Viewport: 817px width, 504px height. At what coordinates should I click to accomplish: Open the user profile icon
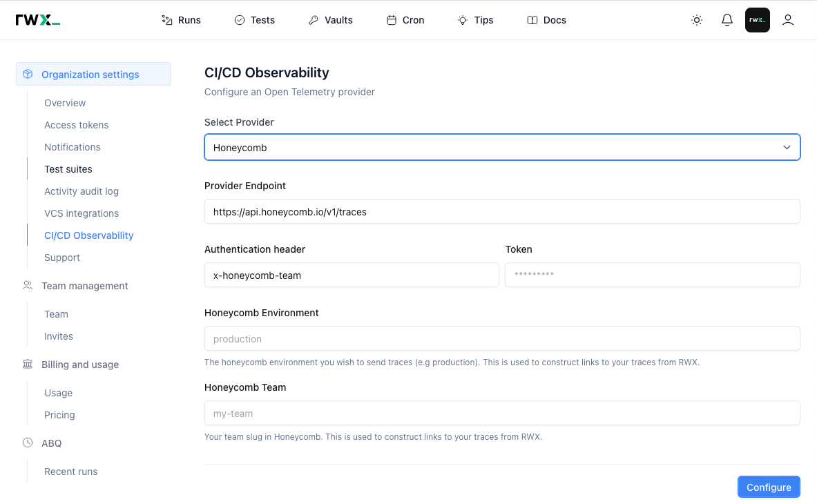point(788,20)
